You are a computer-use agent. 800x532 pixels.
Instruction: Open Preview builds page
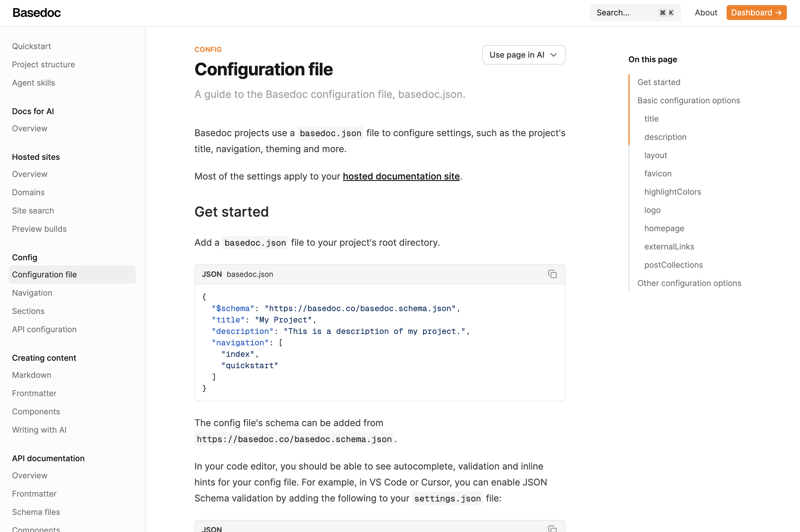point(39,229)
